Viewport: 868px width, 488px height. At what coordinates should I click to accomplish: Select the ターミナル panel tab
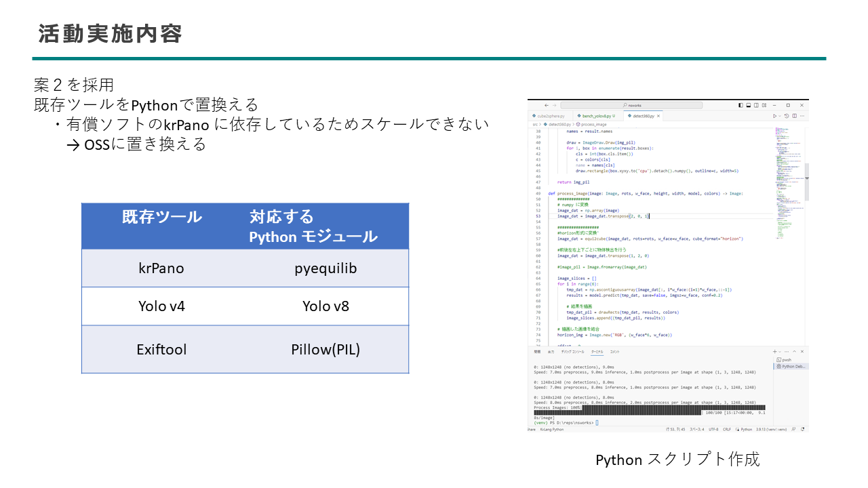click(597, 352)
